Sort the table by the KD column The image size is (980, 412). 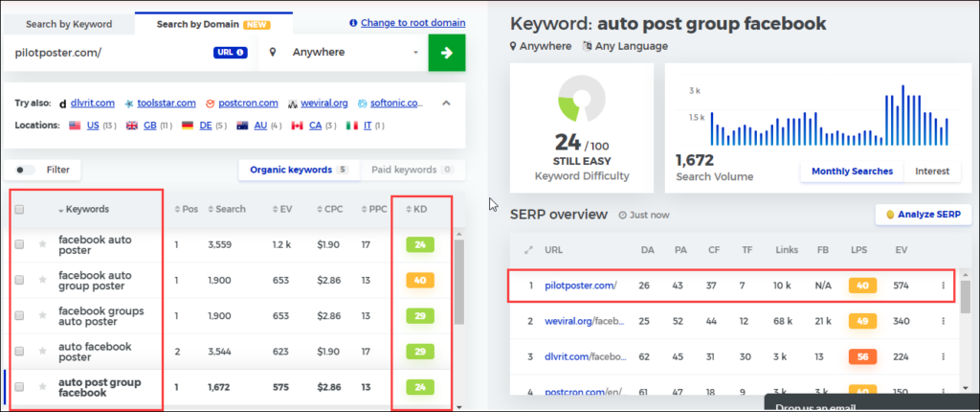[x=416, y=209]
